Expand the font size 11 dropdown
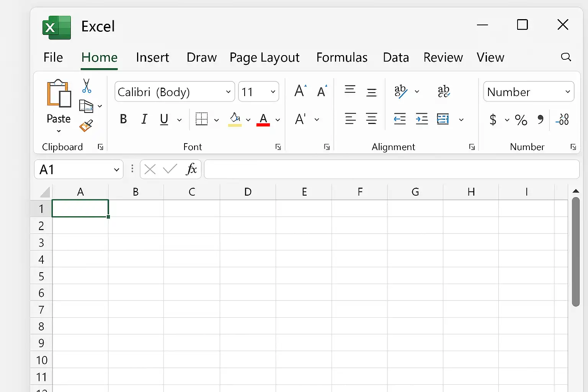This screenshot has height=392, width=588. 273,92
